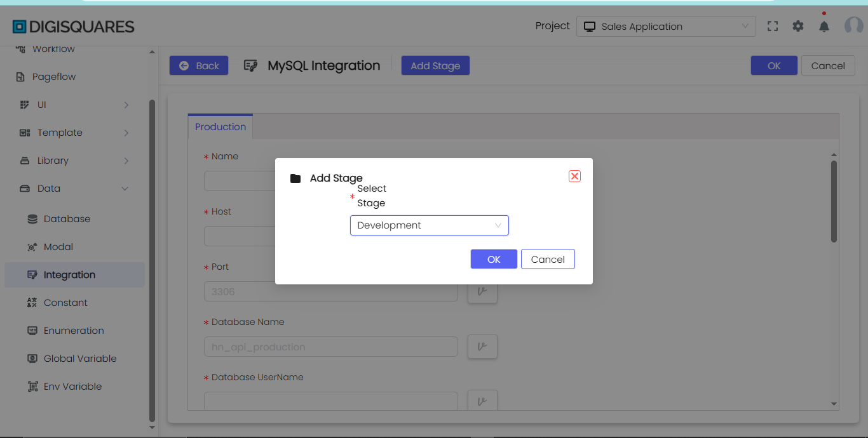Viewport: 868px width, 438px height.
Task: Open the notifications bell icon
Action: 824,26
